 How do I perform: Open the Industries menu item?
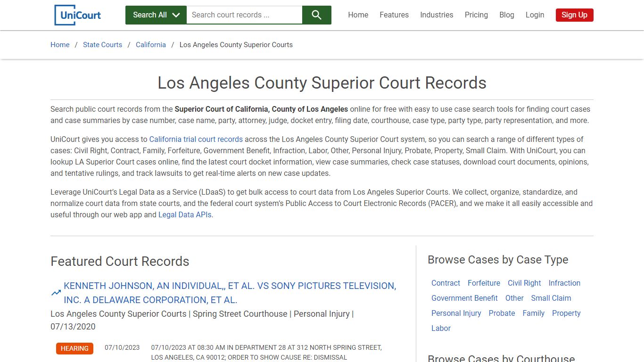437,15
